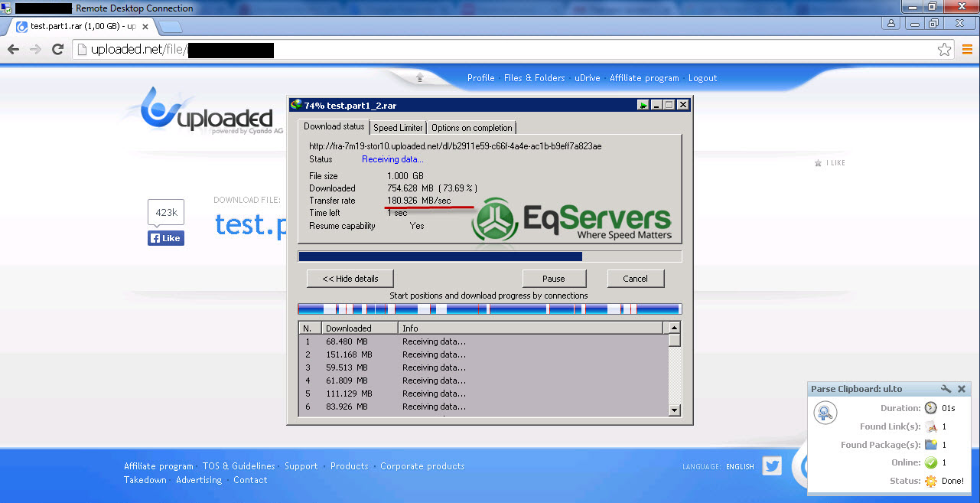Collapse details with Hide details button
This screenshot has width=980, height=503.
[x=350, y=279]
